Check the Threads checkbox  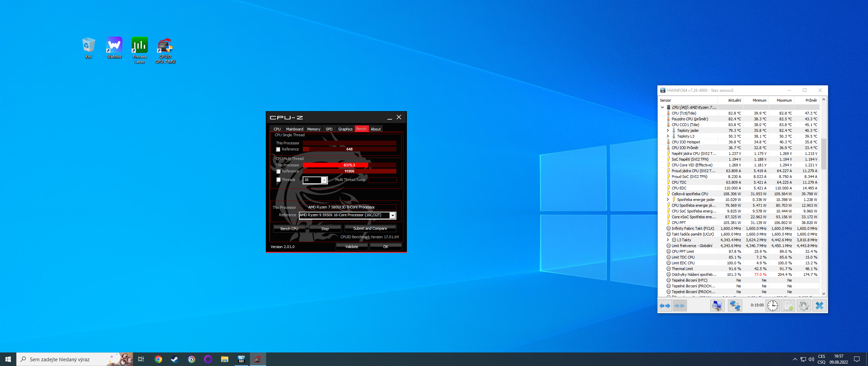tap(278, 180)
